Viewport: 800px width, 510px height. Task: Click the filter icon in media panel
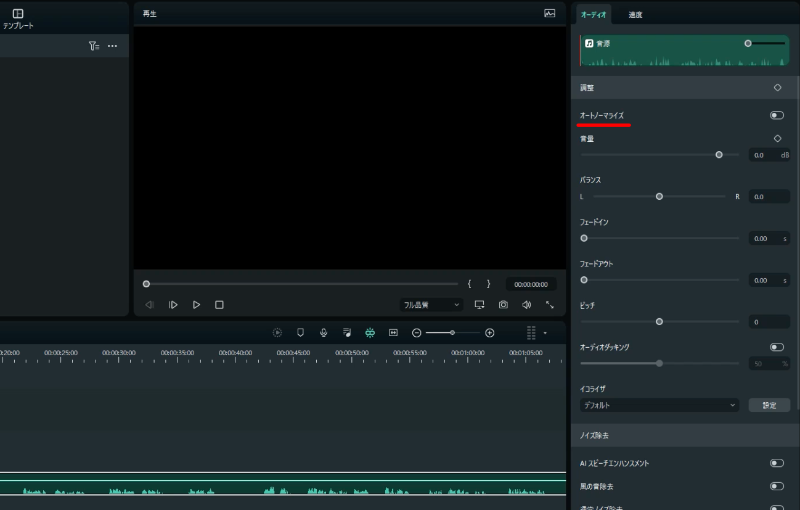[x=94, y=46]
